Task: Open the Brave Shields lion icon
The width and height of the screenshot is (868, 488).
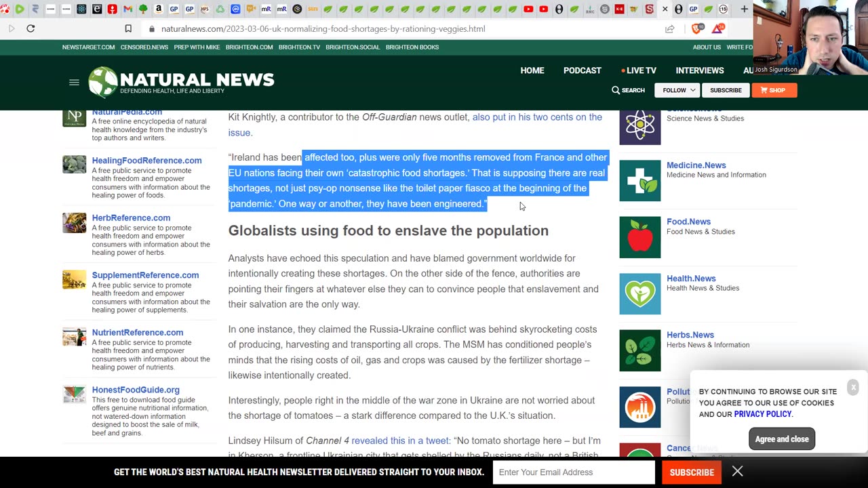Action: click(x=697, y=28)
